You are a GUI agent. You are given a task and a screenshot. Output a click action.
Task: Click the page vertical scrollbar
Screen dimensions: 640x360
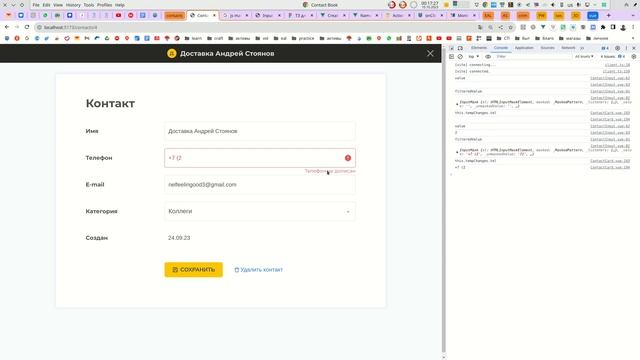click(x=444, y=200)
